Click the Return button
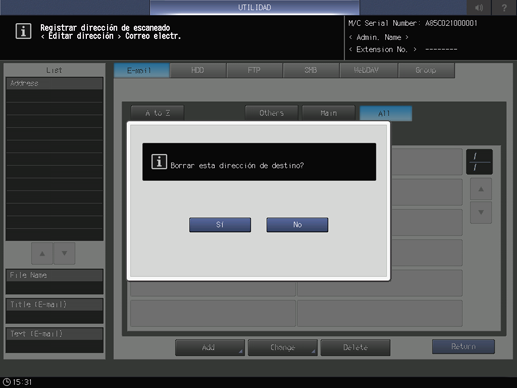 pyautogui.click(x=463, y=347)
